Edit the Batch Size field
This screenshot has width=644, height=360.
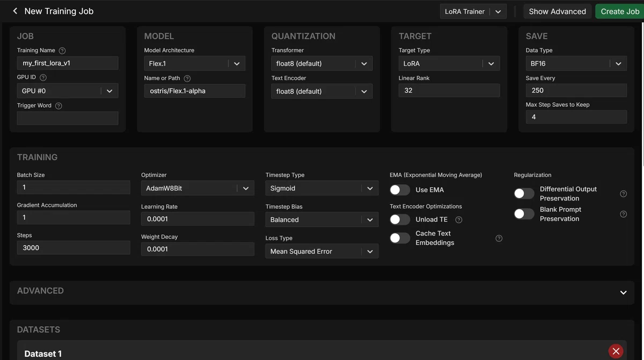pos(74,187)
